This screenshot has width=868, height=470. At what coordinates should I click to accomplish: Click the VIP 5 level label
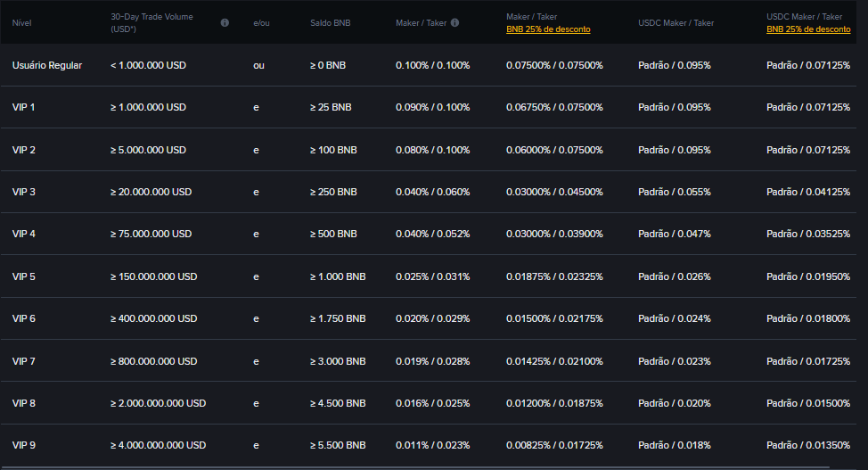click(x=24, y=276)
